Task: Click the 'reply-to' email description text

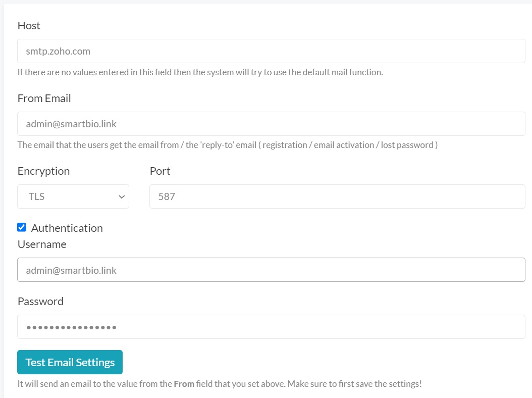Action: point(227,145)
